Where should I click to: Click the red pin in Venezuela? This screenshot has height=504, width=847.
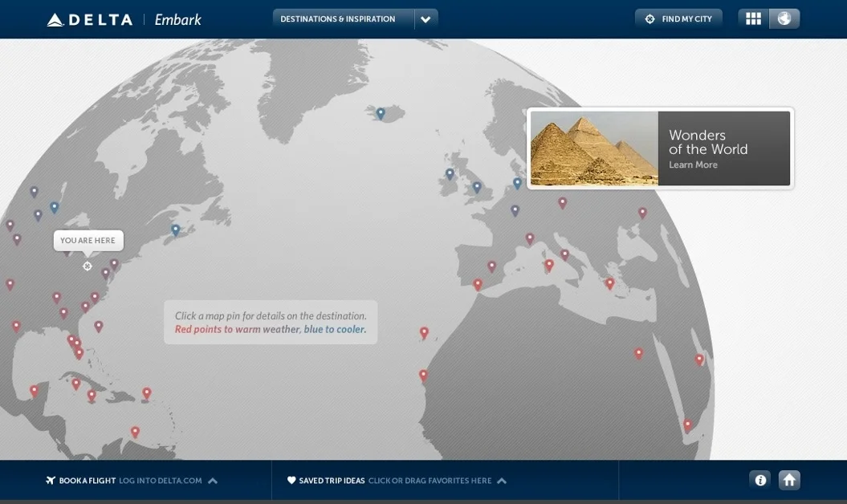[x=135, y=432]
